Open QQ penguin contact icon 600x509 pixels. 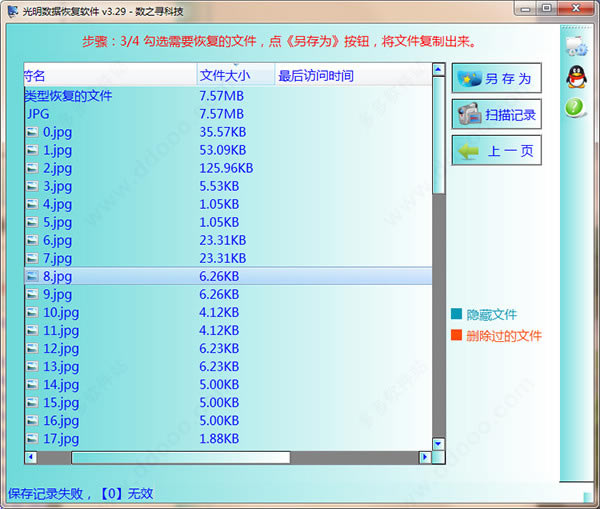576,77
